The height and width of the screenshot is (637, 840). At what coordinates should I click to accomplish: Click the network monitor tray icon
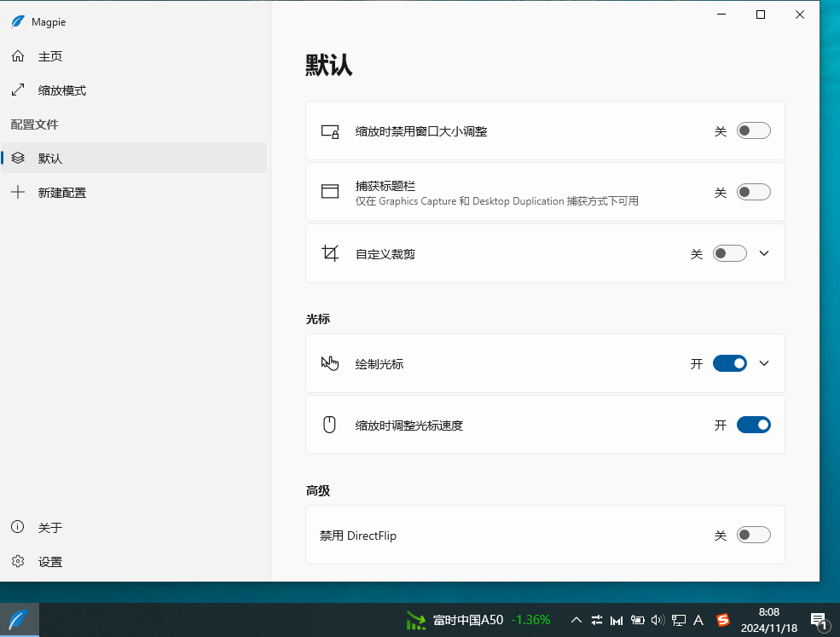[x=679, y=621]
